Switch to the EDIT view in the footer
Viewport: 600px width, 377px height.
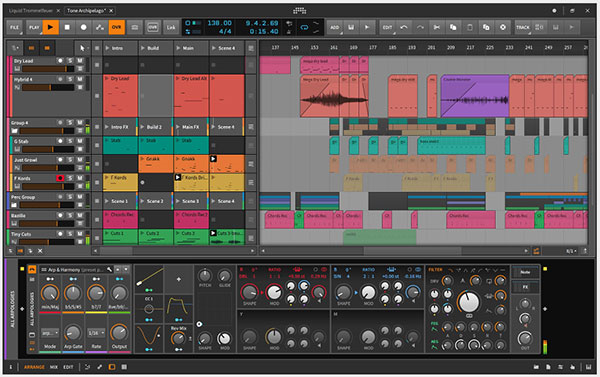(x=68, y=367)
